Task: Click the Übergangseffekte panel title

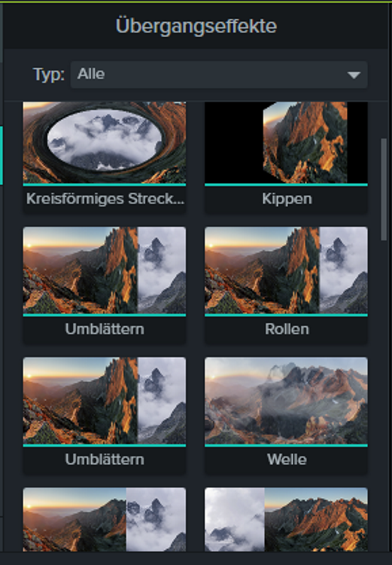Action: click(x=196, y=26)
